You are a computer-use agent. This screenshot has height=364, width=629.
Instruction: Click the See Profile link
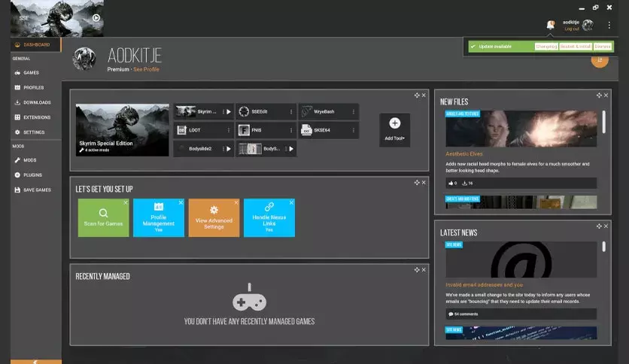click(146, 69)
